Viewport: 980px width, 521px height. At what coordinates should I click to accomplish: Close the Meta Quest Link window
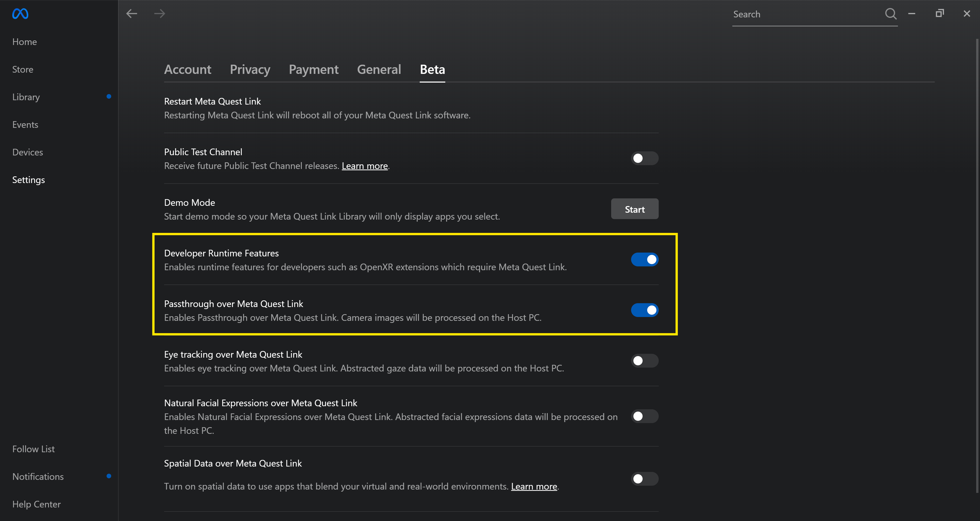[x=967, y=14]
